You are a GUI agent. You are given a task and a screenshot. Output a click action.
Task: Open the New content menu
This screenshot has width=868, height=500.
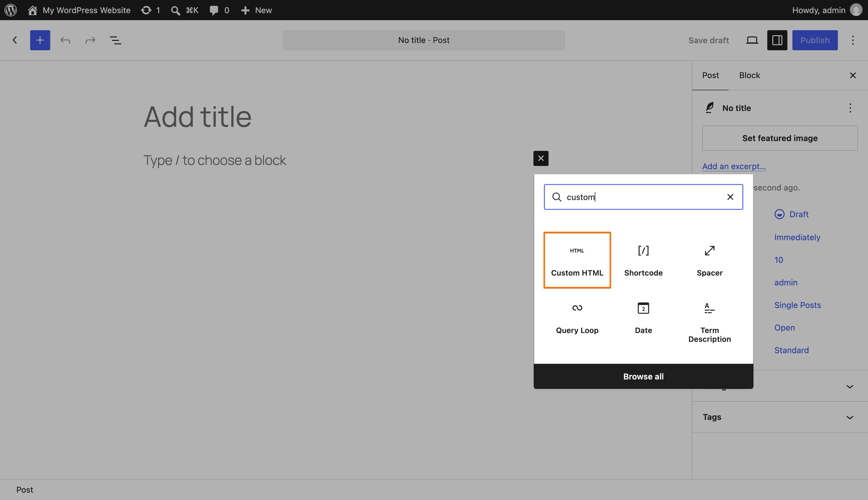point(256,10)
